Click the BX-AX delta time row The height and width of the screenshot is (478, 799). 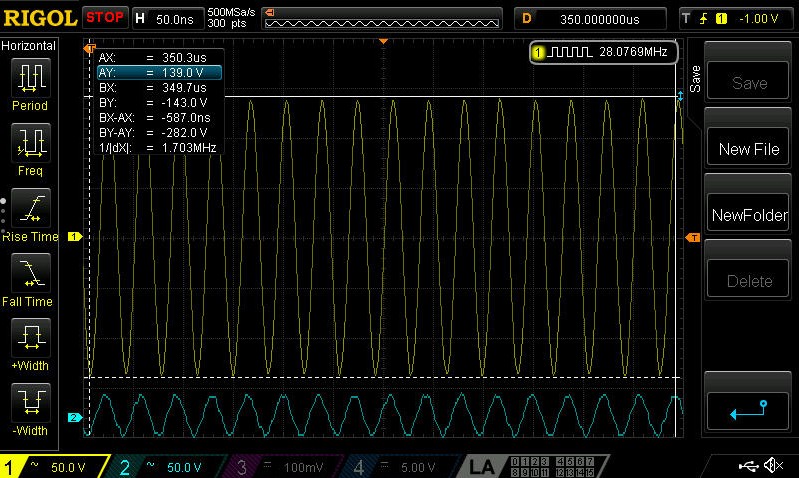pos(159,118)
